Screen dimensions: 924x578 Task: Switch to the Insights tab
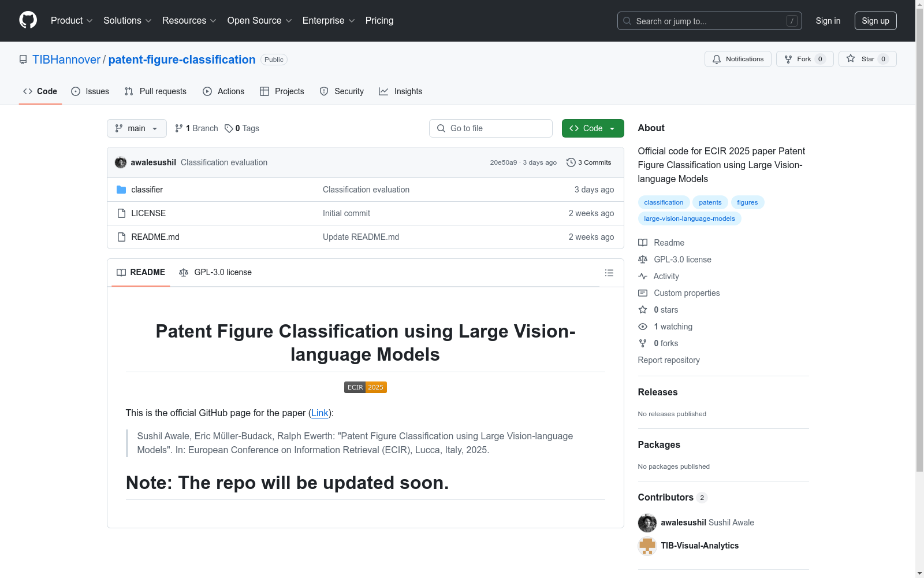(x=401, y=91)
